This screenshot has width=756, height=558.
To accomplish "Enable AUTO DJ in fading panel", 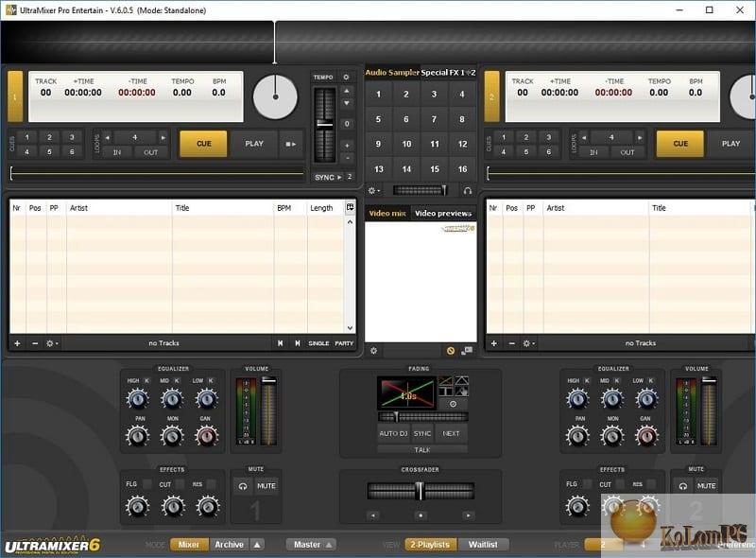I will 393,433.
